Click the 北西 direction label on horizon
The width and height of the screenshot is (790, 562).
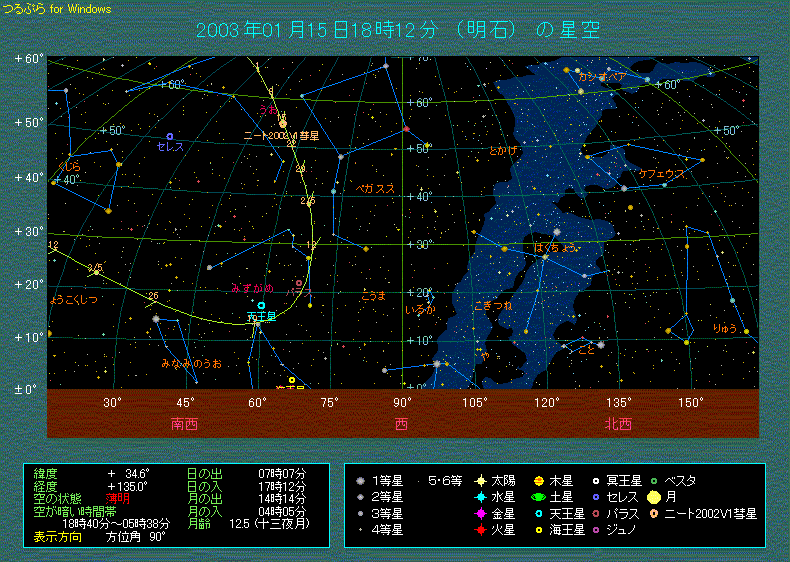tap(618, 423)
